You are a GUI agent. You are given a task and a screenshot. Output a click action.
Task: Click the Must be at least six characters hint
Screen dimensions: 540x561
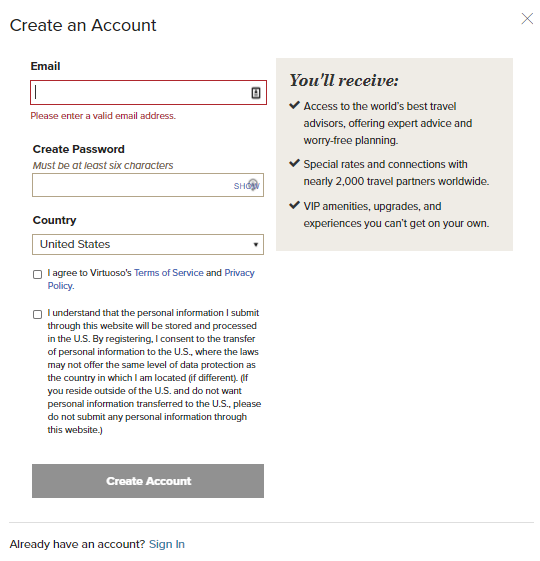[103, 165]
